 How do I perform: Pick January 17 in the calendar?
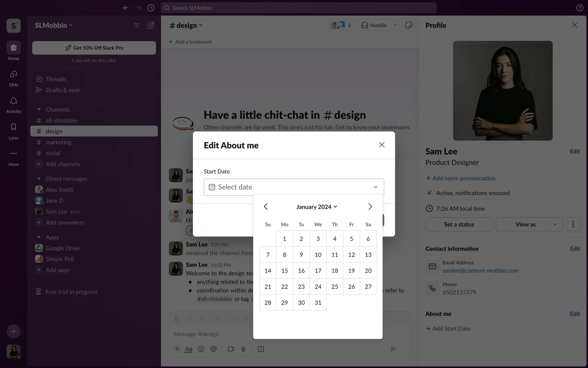point(318,271)
